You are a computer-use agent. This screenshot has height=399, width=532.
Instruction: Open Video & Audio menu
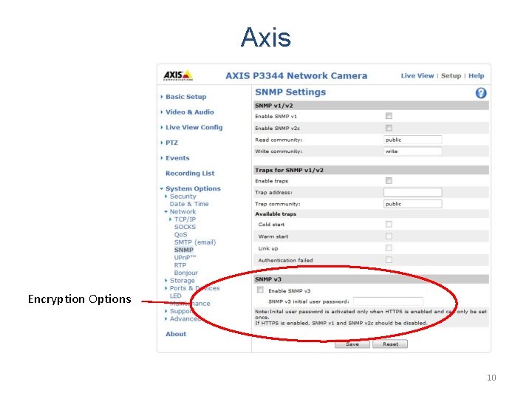pyautogui.click(x=190, y=112)
